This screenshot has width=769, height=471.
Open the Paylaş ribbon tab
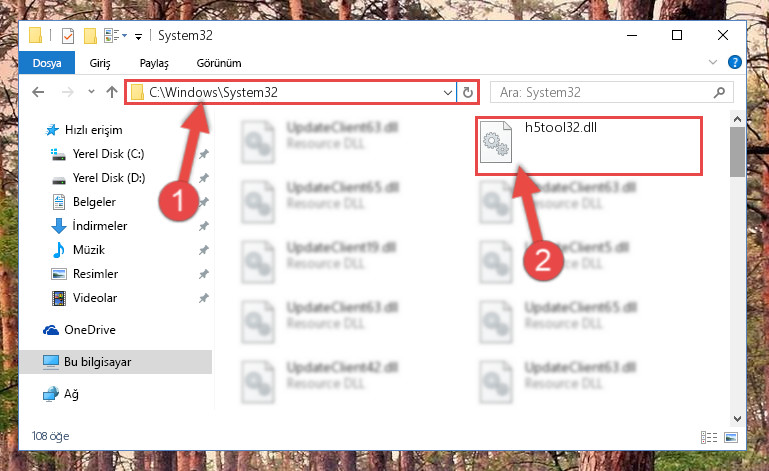tap(154, 63)
